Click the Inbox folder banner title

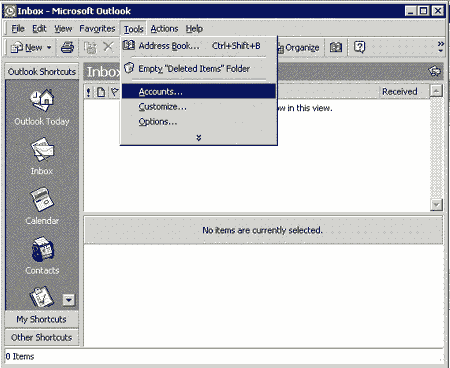coord(103,72)
